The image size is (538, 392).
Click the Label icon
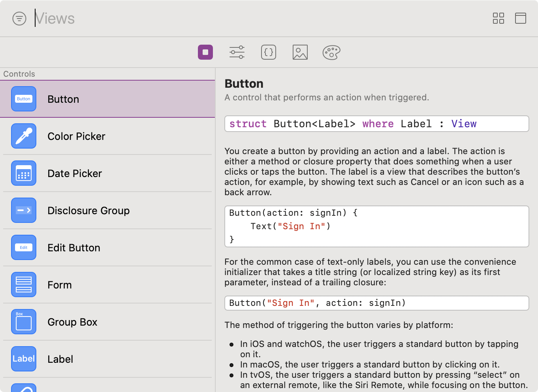(24, 359)
